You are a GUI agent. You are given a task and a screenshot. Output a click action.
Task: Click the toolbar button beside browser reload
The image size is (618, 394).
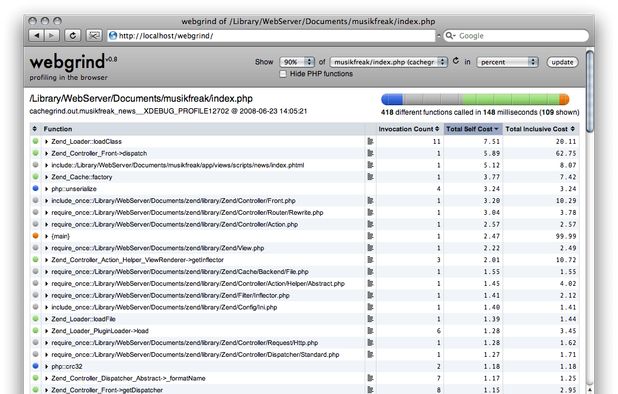[94, 35]
